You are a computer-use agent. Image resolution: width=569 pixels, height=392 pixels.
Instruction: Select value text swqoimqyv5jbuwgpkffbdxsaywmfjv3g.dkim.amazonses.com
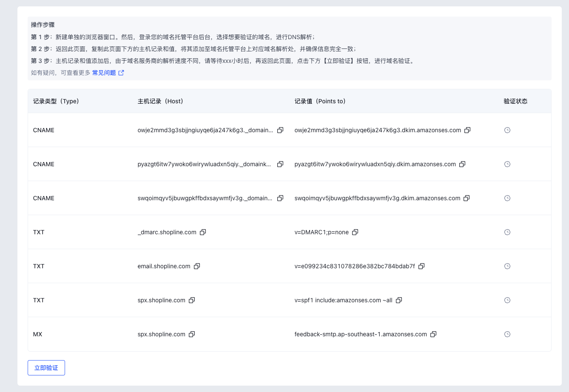377,198
